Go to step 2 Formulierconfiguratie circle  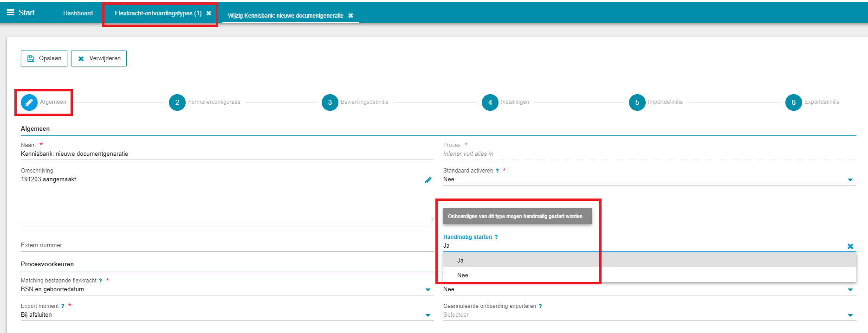(x=177, y=102)
